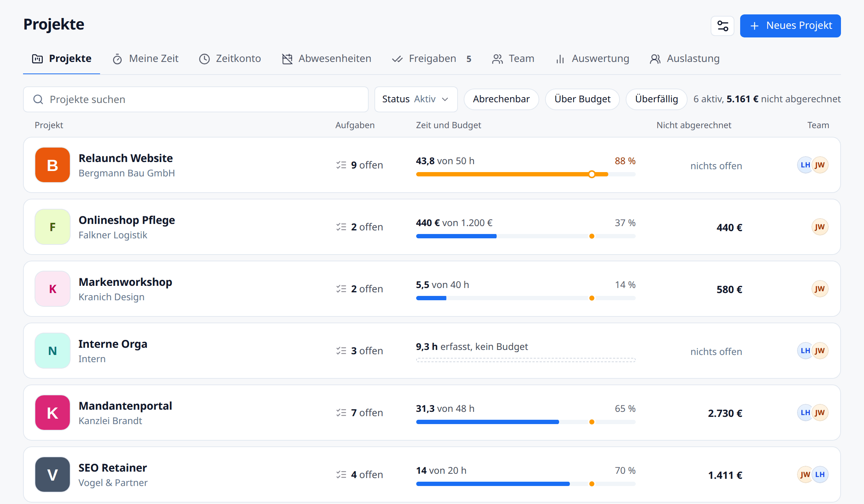Screen dimensions: 864x504
Task: Focus the Projekte suchen search field
Action: 196,99
